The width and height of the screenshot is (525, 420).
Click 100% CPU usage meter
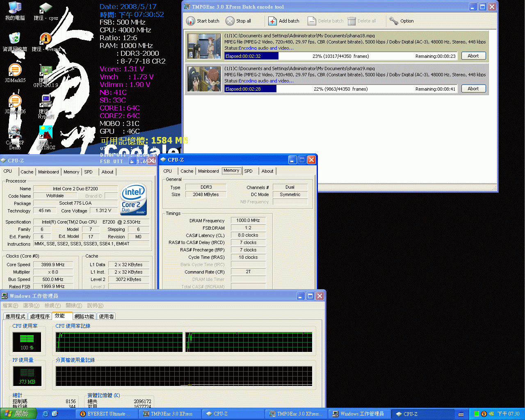[27, 342]
